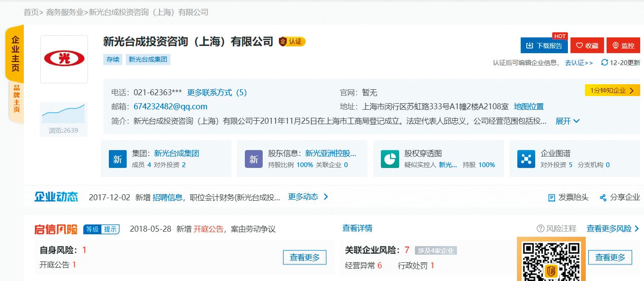Open the 企业主页 side tab
The image size is (644, 281).
[x=15, y=54]
